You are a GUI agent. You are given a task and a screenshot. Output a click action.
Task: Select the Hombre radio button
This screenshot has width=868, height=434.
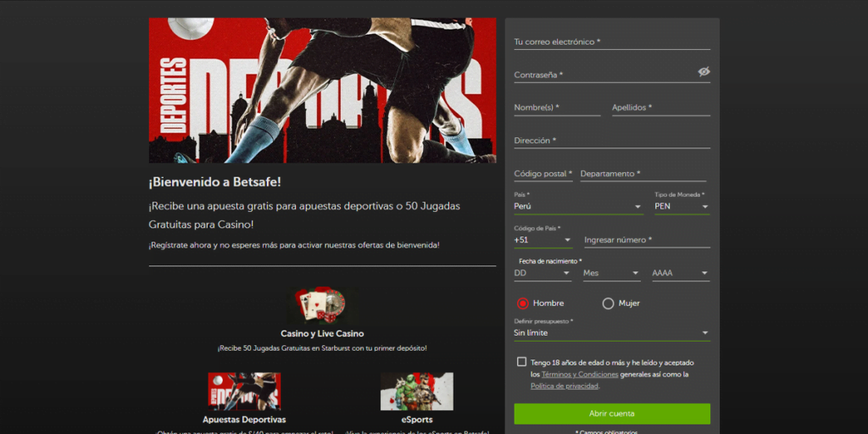coord(522,303)
